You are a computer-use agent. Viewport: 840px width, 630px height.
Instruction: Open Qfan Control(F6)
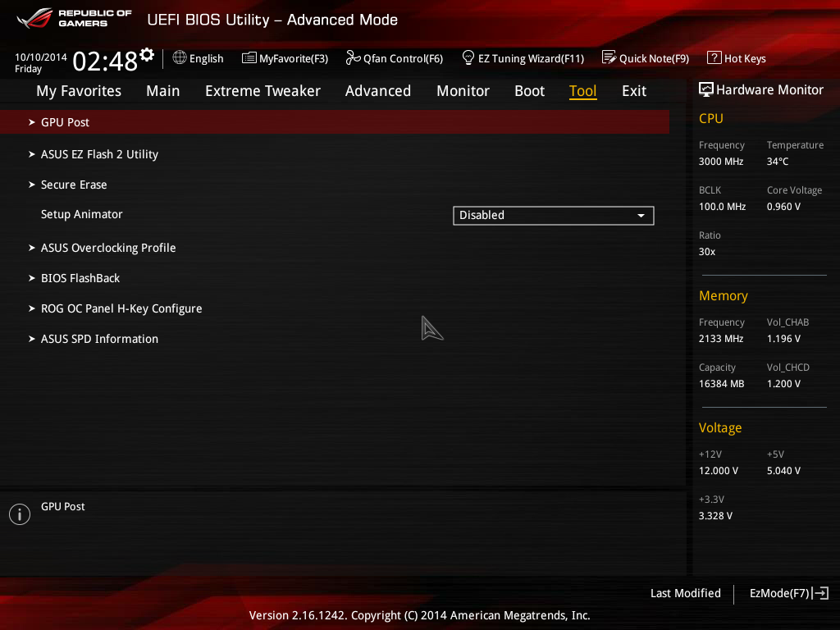395,58
